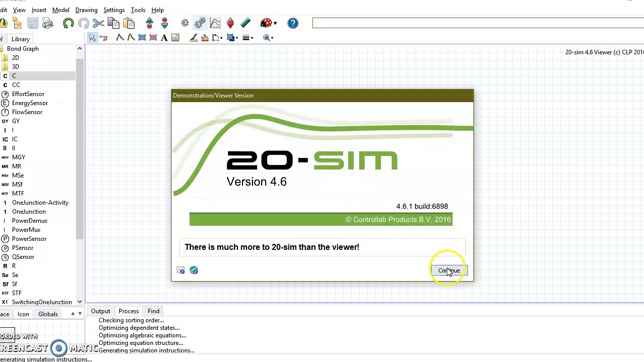Click the ladybug debug icon
The width and height of the screenshot is (644, 362).
pyautogui.click(x=265, y=23)
